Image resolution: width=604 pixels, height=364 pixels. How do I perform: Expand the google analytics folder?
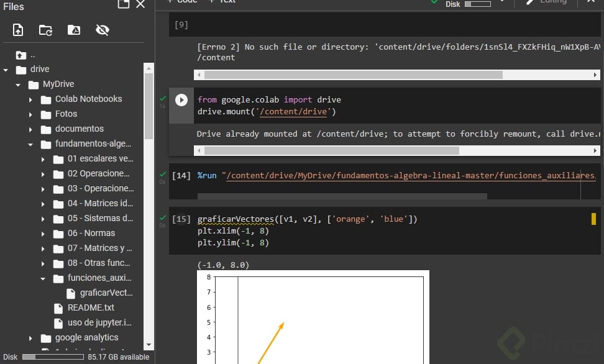30,339
